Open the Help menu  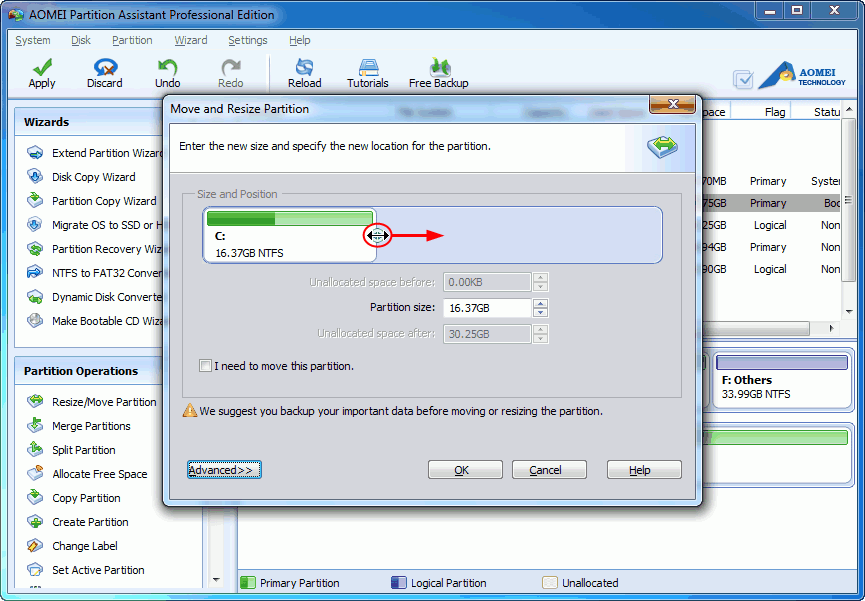[x=300, y=40]
